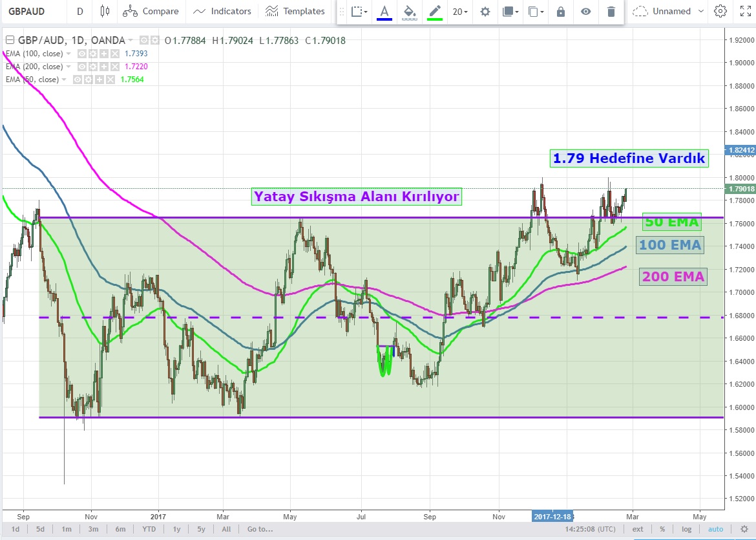This screenshot has height=540, width=756.
Task: Toggle the lock on the selected drawing
Action: [561, 12]
